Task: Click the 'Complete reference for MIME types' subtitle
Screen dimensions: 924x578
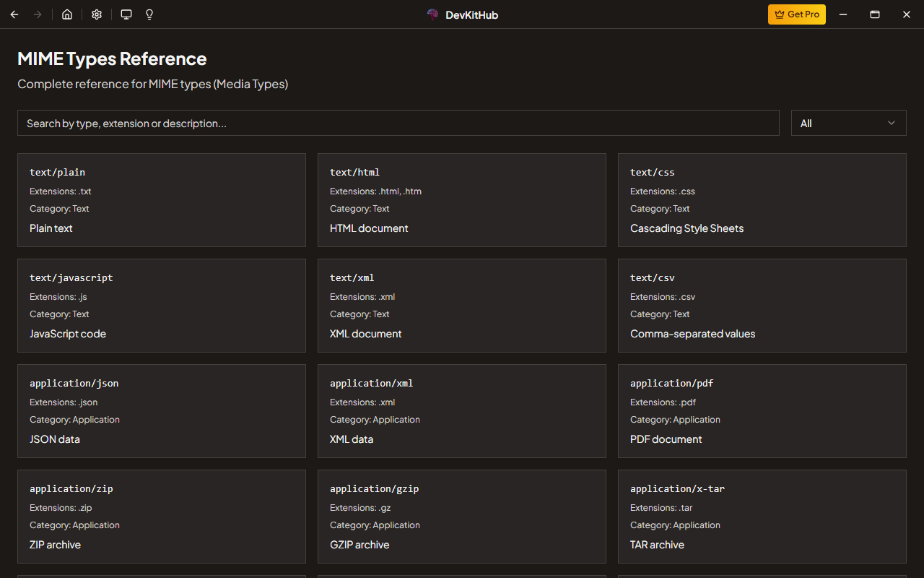Action: click(x=152, y=84)
